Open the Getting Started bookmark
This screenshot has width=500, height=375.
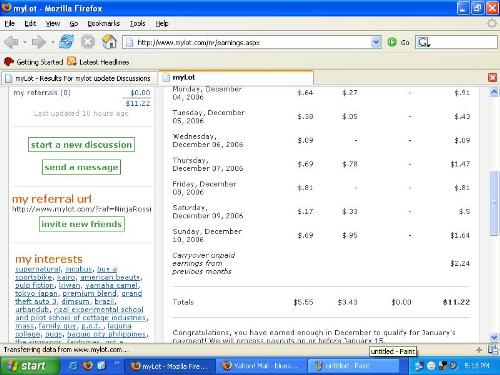(x=34, y=62)
